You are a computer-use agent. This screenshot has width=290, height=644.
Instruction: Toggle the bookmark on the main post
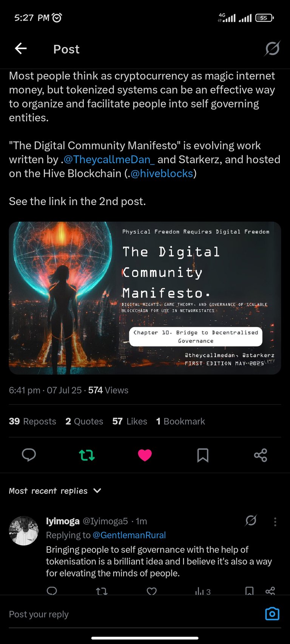203,455
